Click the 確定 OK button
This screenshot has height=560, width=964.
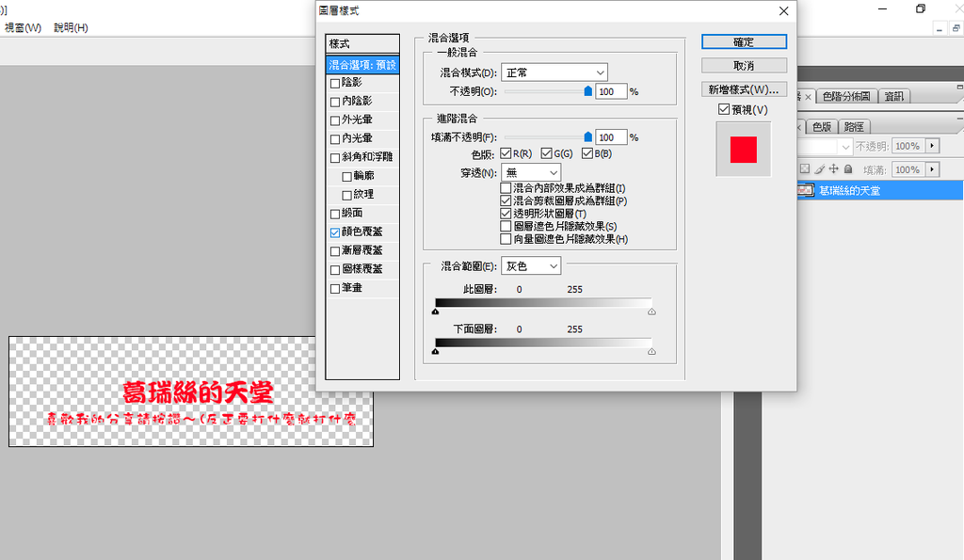coord(743,41)
